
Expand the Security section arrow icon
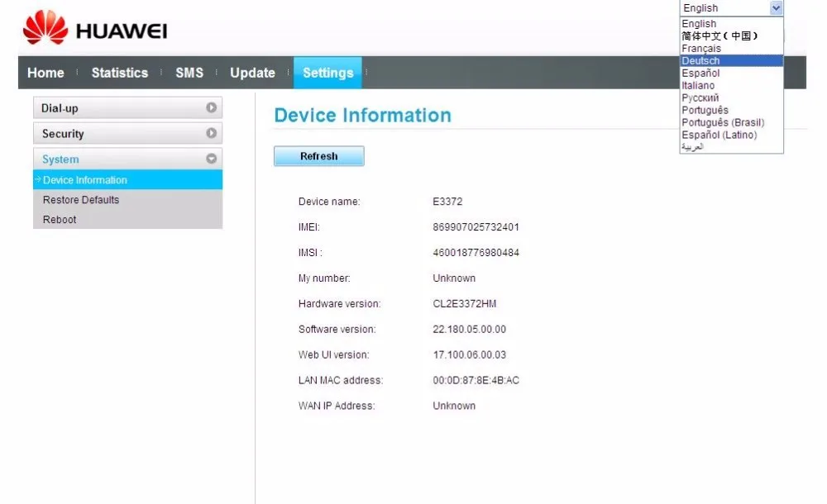pyautogui.click(x=212, y=133)
